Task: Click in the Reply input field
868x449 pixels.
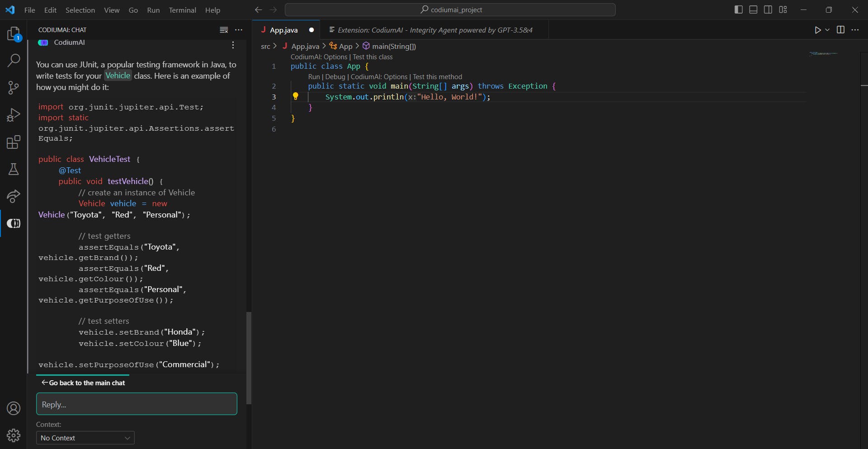Action: (x=137, y=404)
